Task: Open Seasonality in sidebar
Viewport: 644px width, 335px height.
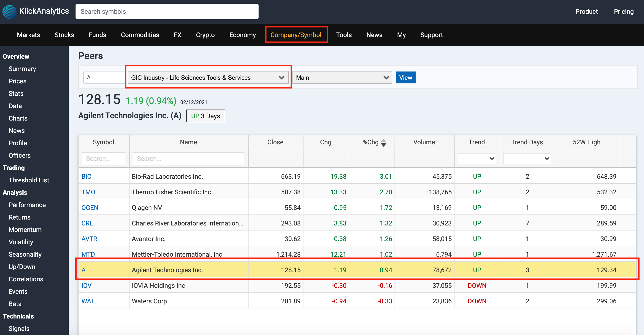Action: click(25, 254)
